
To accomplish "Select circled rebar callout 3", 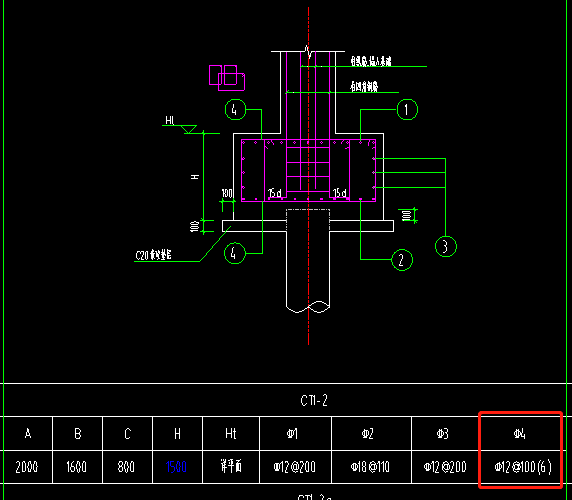I will [445, 247].
